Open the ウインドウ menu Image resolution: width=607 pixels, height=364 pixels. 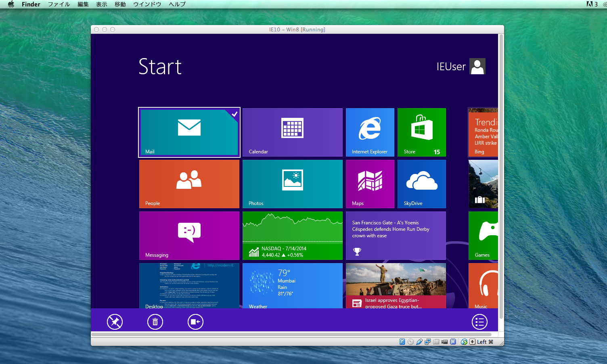click(x=147, y=4)
